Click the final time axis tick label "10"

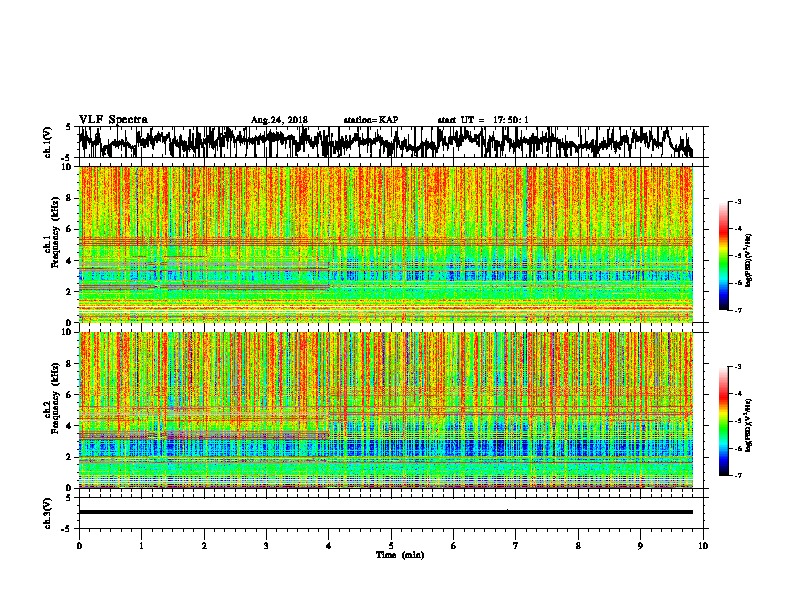pos(703,546)
